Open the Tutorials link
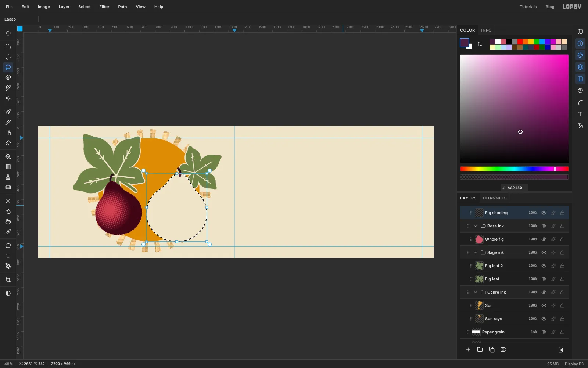The image size is (588, 368). click(528, 7)
